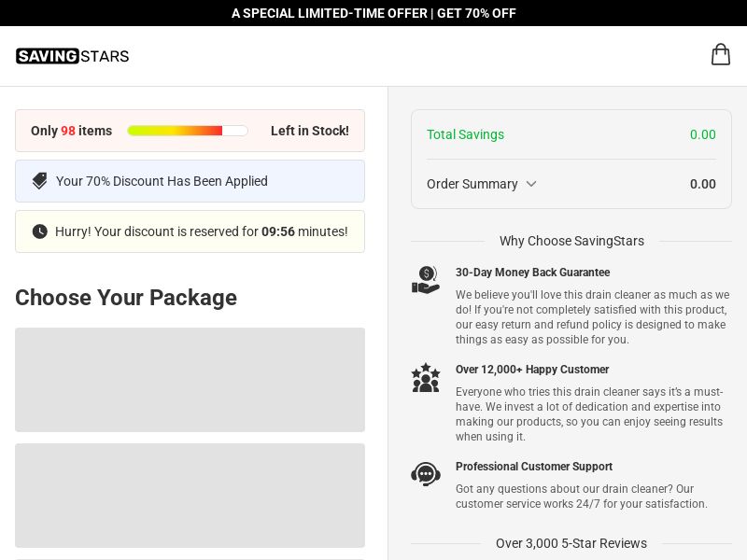747x560 pixels.
Task: Open the shopping bag cart icon
Action: point(720,55)
